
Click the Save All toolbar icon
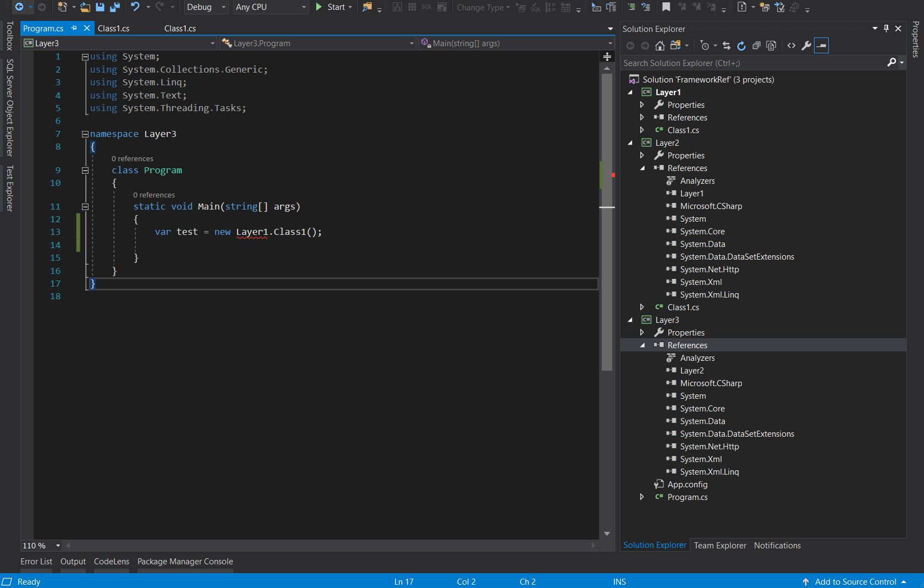pyautogui.click(x=115, y=7)
